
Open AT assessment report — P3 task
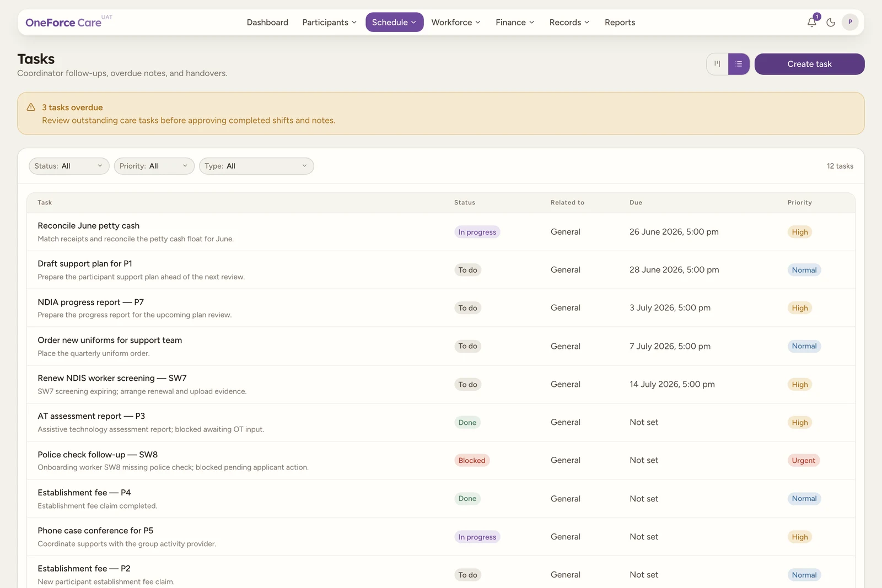coord(91,416)
